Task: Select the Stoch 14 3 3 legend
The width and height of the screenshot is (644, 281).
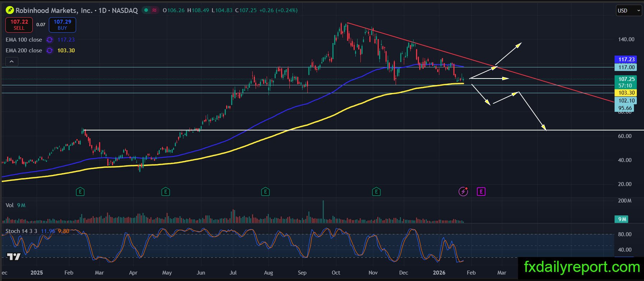Action: point(21,231)
